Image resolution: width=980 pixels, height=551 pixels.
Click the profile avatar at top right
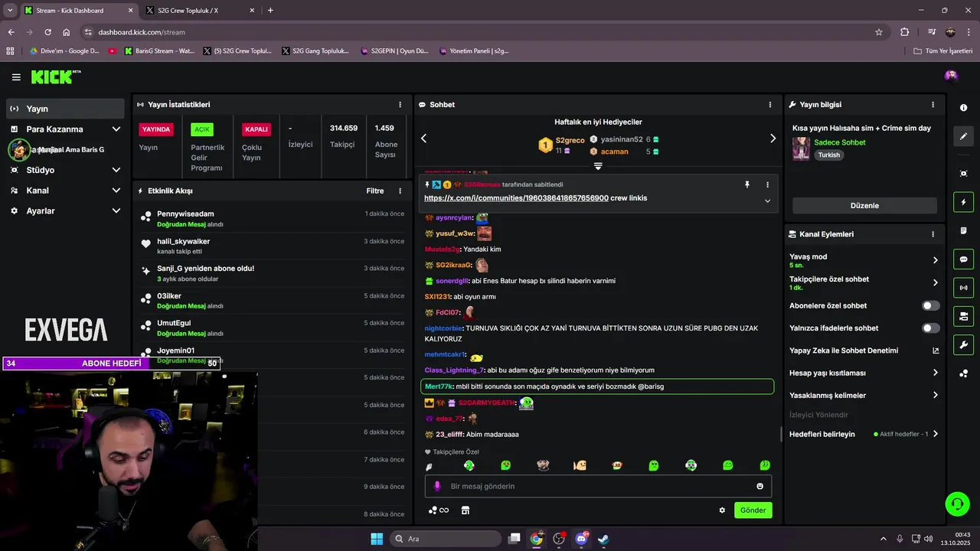(951, 75)
